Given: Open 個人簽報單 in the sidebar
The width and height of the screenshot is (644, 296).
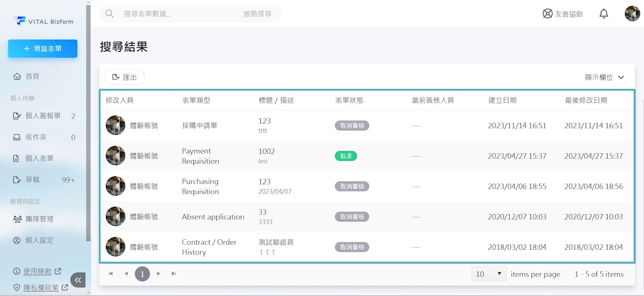Looking at the screenshot, I should (x=43, y=116).
